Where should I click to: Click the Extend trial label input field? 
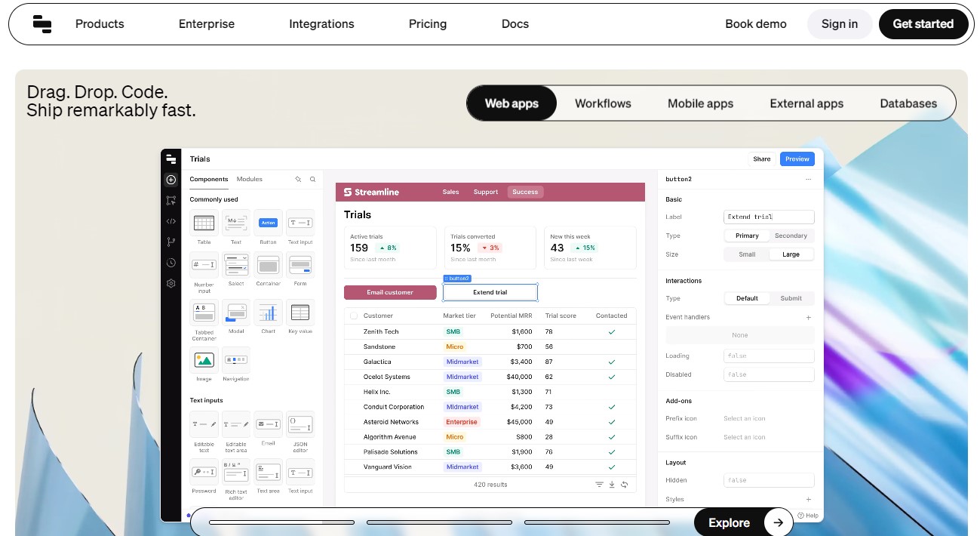tap(769, 217)
